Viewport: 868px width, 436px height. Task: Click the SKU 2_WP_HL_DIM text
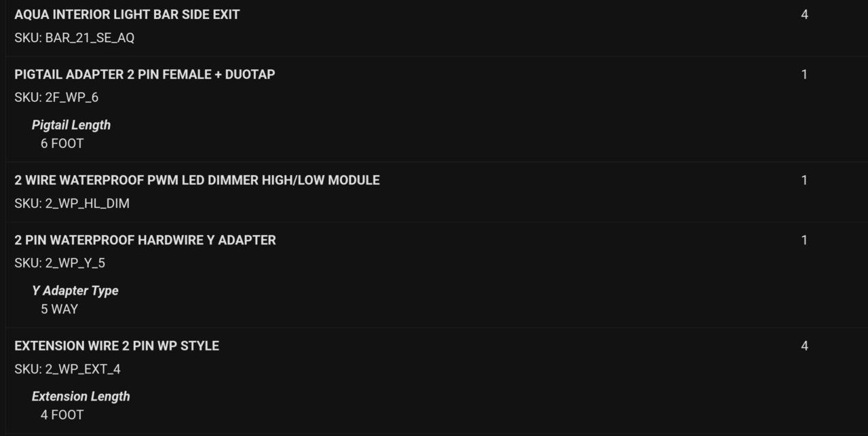tap(72, 204)
